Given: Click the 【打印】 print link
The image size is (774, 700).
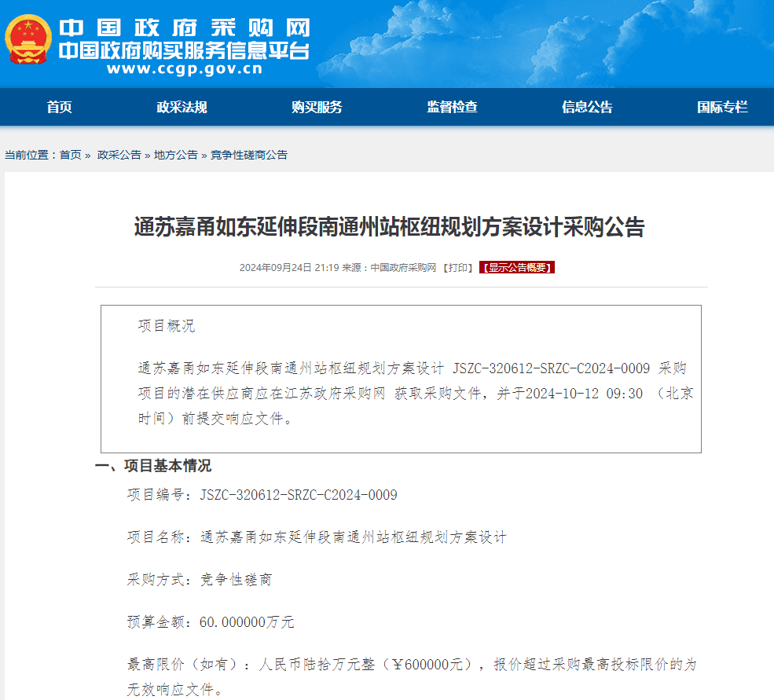Looking at the screenshot, I should click(x=457, y=268).
